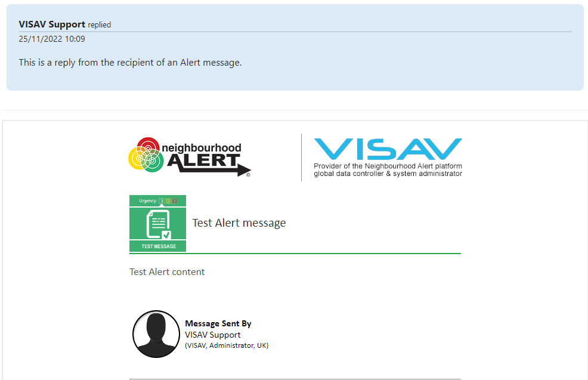
Task: Click the 'Urgency:' label
Action: pyautogui.click(x=148, y=201)
